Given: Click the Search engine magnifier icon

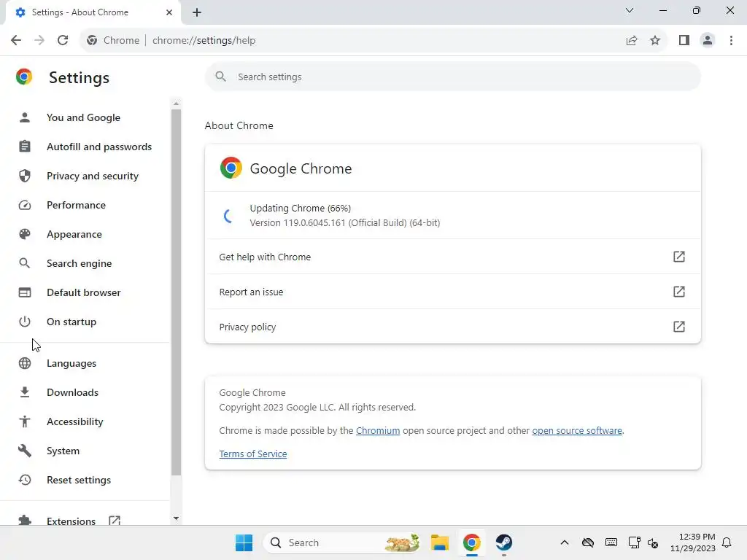Looking at the screenshot, I should pyautogui.click(x=25, y=262).
